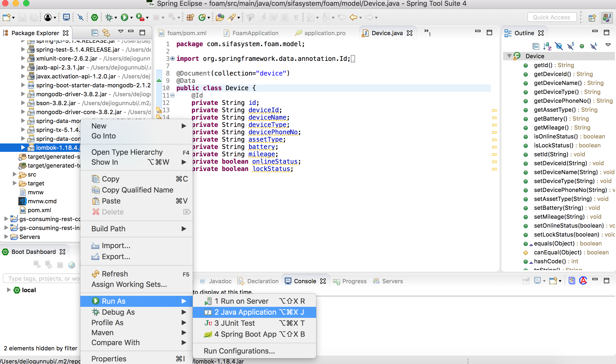The height and width of the screenshot is (364, 616).
Task: Show the hidden editor tabs list
Action: tap(427, 32)
